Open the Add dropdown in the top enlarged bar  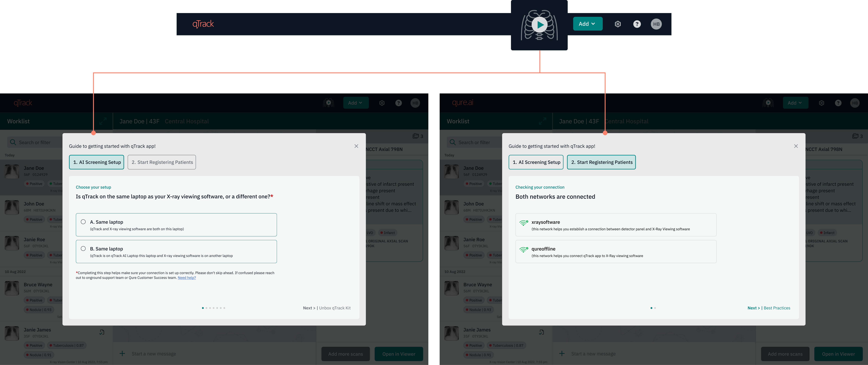tap(588, 24)
